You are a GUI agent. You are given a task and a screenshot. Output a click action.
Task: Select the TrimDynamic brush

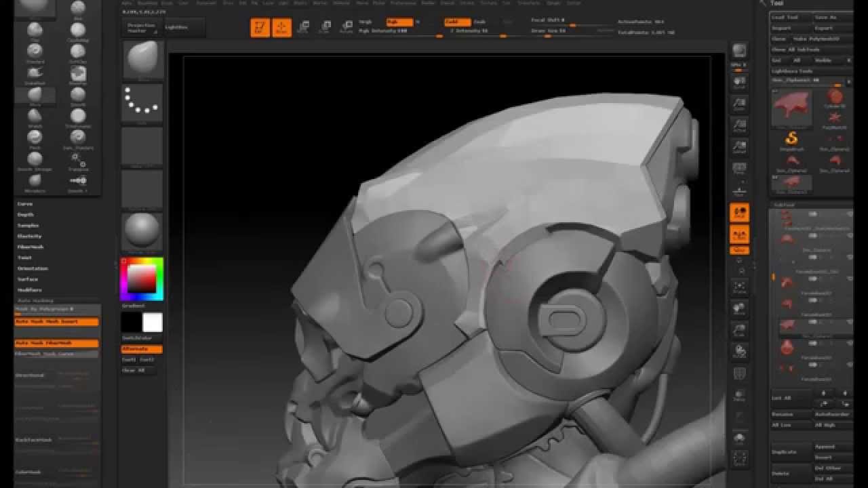(78, 117)
